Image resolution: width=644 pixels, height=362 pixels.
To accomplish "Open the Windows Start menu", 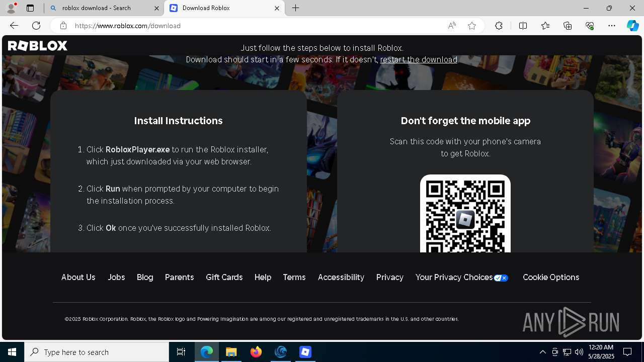I will tap(12, 352).
